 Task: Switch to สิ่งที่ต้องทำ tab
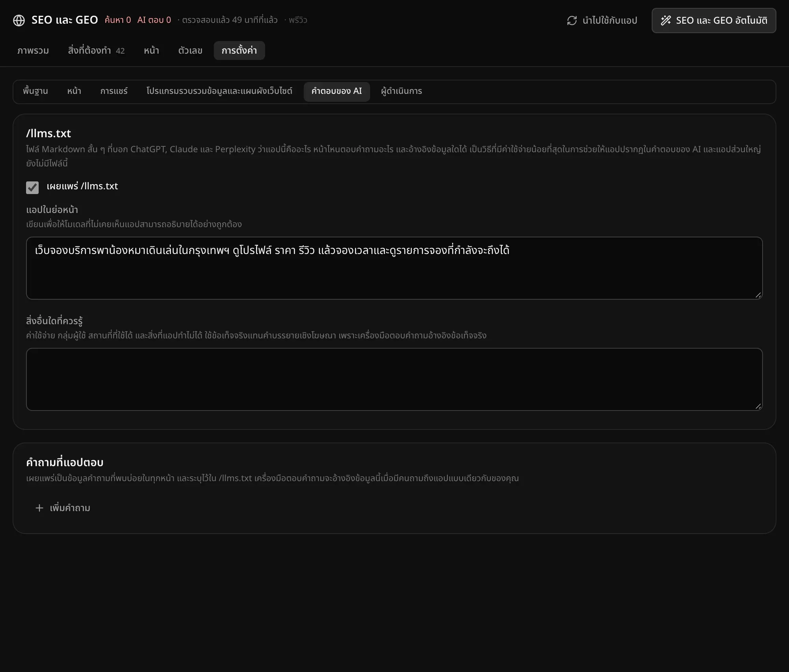pos(96,50)
